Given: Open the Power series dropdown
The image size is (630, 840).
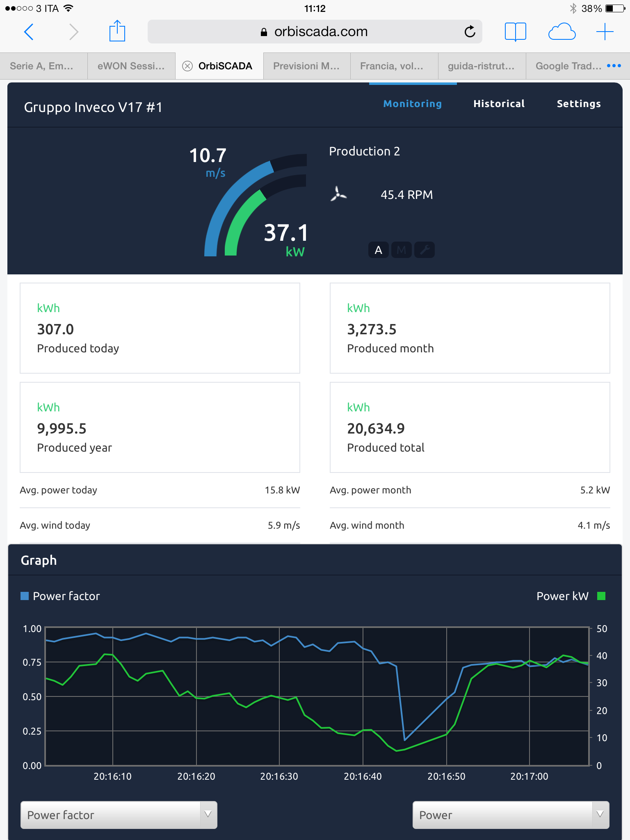Looking at the screenshot, I should [511, 815].
